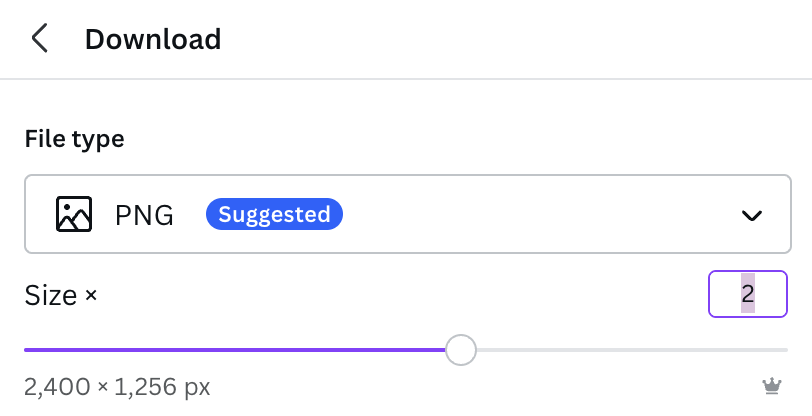Go back using the left arrow icon
Image resolution: width=812 pixels, height=416 pixels.
(x=39, y=38)
